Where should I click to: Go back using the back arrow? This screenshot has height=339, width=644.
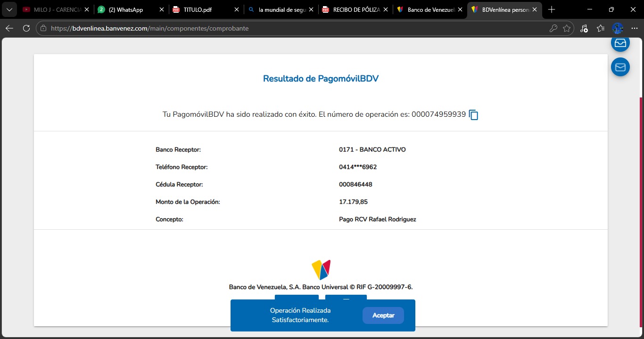click(x=9, y=28)
